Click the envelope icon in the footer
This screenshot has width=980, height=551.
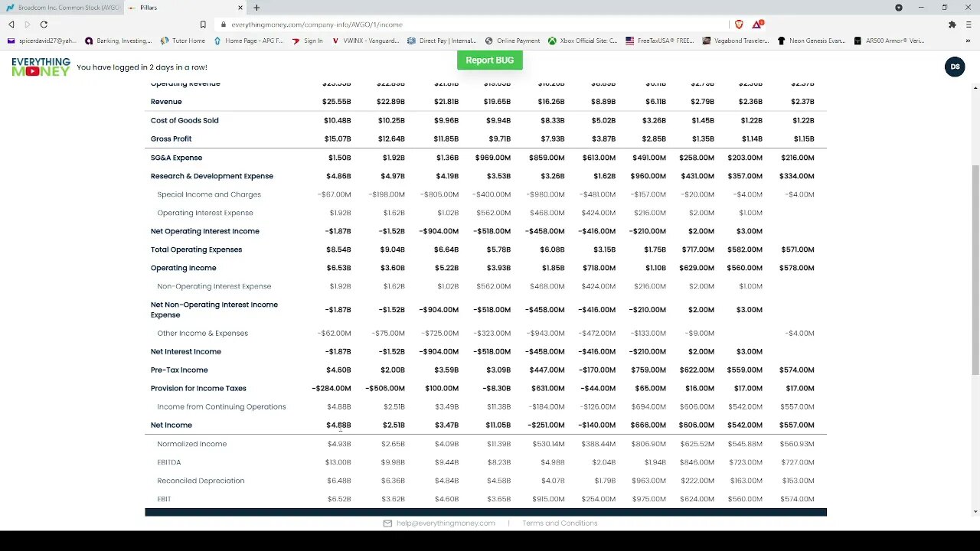click(x=387, y=523)
